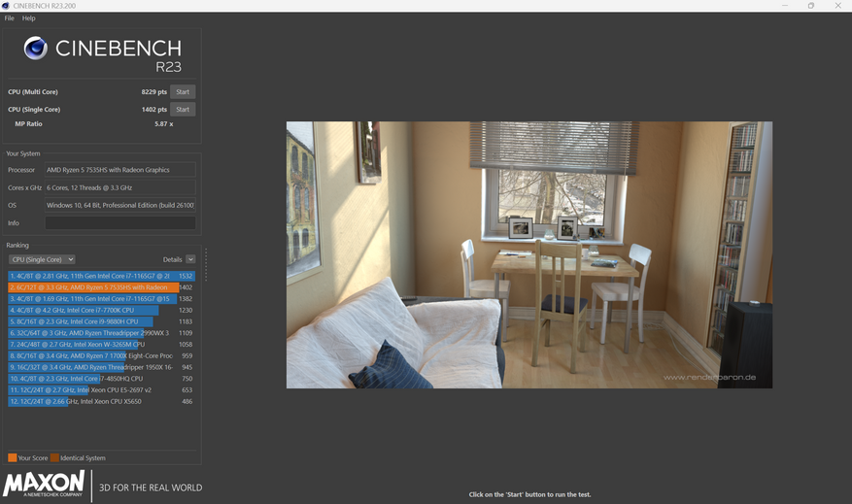The width and height of the screenshot is (852, 504).
Task: Click the orange Your Score legend swatch
Action: pyautogui.click(x=13, y=457)
